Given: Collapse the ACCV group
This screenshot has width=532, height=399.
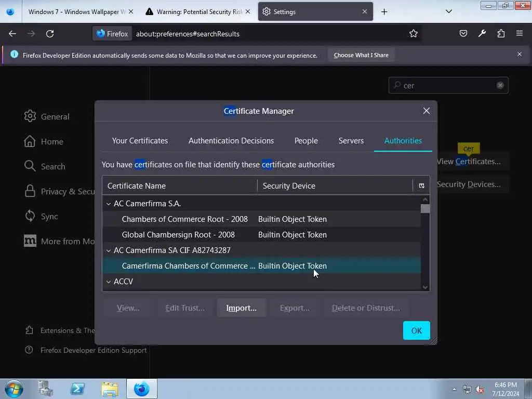Looking at the screenshot, I should pos(109,282).
